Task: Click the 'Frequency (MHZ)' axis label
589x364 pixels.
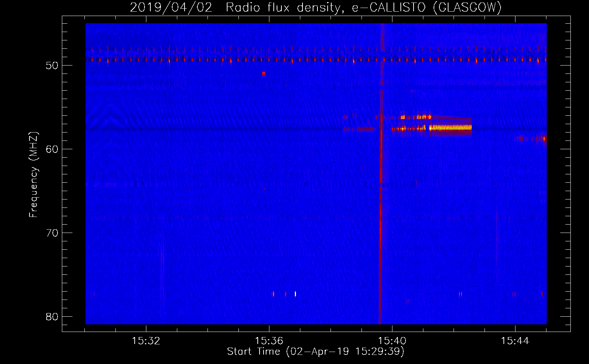Action: [x=33, y=175]
